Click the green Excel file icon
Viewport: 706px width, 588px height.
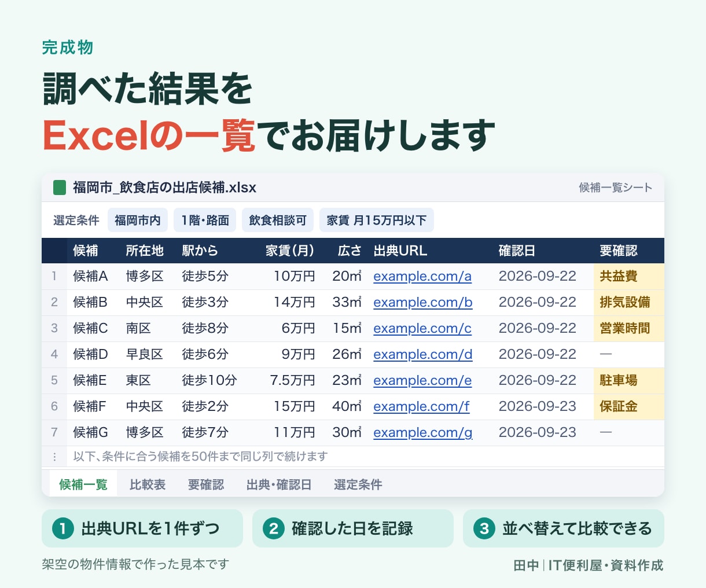(x=60, y=188)
